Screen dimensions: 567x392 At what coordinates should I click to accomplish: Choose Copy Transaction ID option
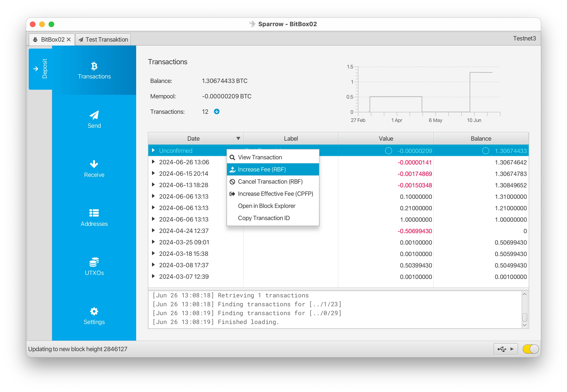tap(273, 218)
